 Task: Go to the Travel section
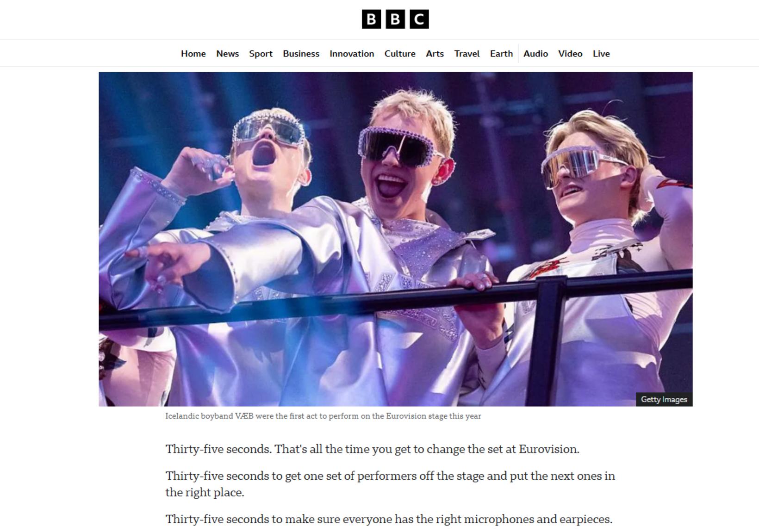click(467, 54)
